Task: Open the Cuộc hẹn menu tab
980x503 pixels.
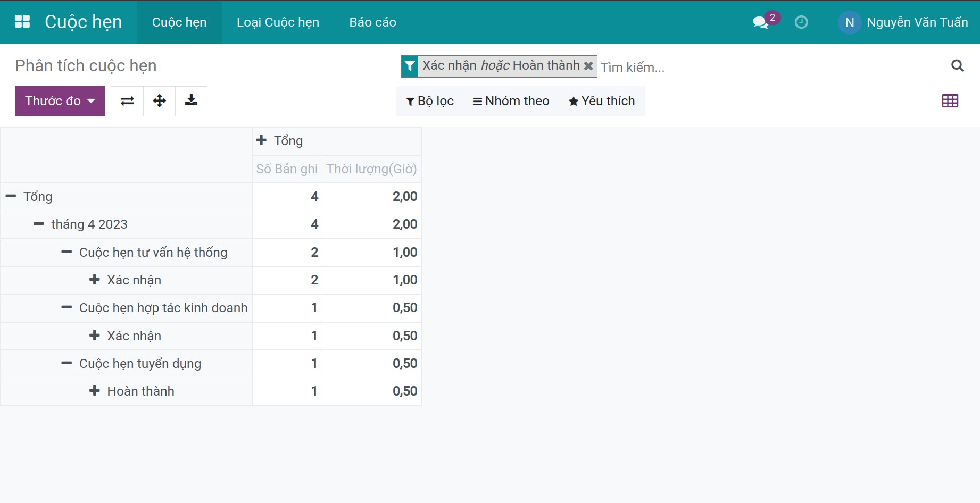Action: click(179, 22)
